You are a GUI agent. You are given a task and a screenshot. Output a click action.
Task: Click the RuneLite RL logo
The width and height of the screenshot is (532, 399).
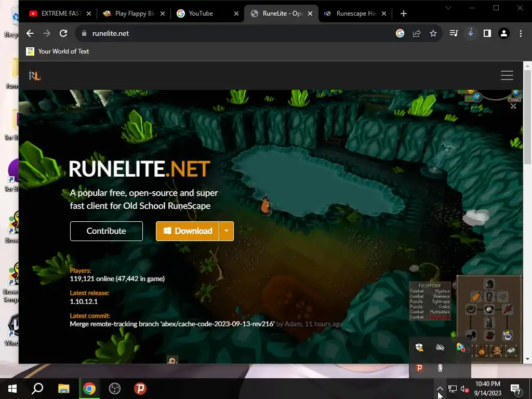click(x=35, y=75)
